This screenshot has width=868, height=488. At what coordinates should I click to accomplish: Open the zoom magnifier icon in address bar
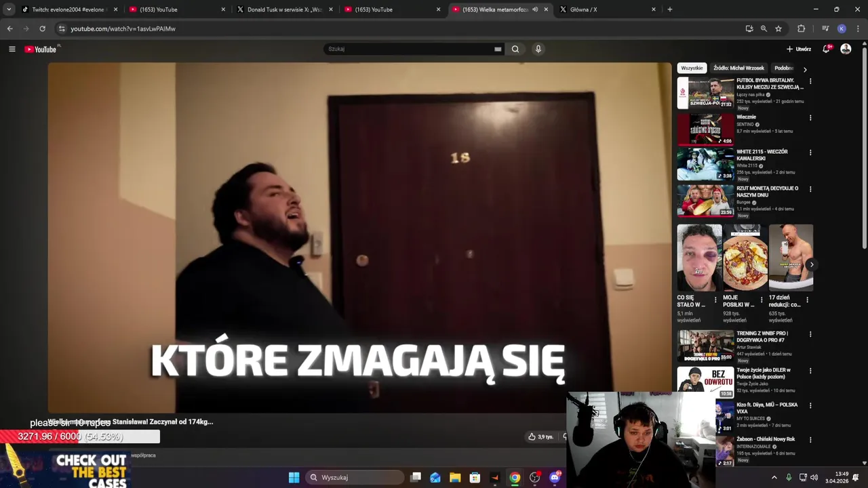764,28
